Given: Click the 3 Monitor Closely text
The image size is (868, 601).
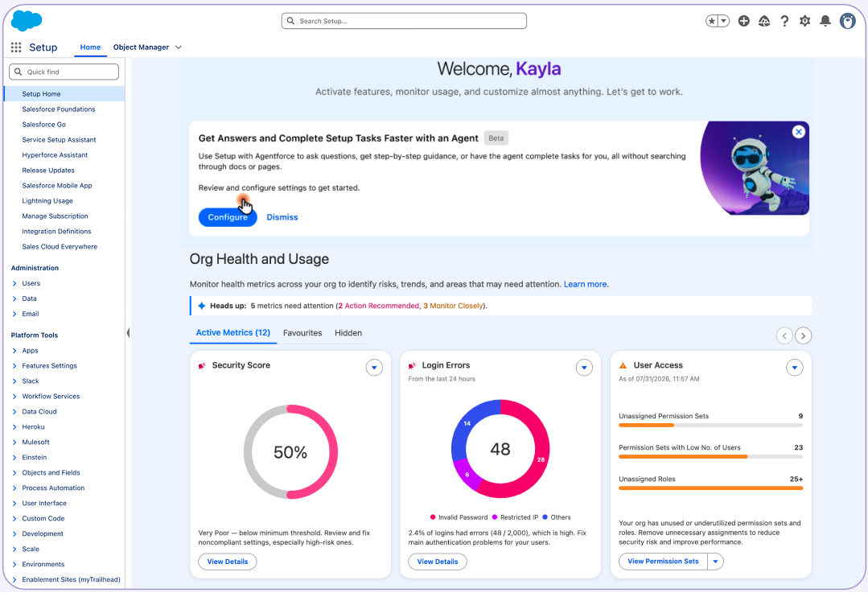Looking at the screenshot, I should pos(453,306).
